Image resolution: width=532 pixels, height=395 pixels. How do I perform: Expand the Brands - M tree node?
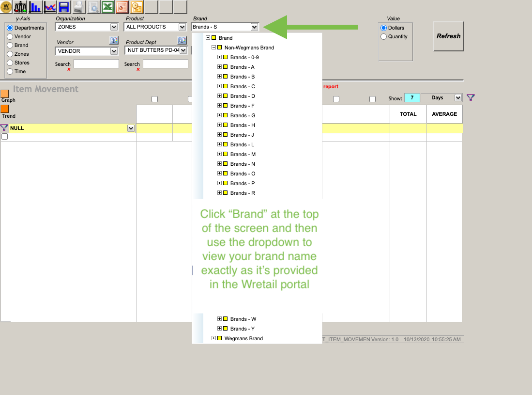[x=220, y=154]
